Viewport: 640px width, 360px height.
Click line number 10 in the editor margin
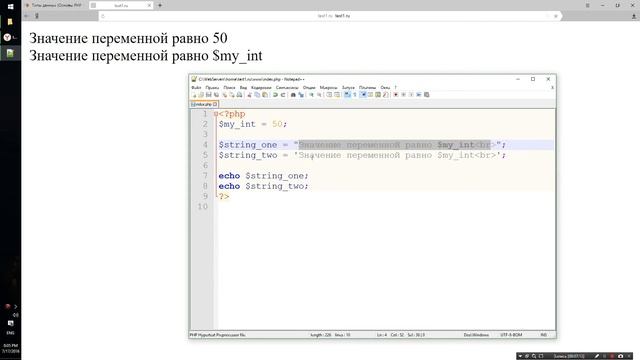(203, 207)
